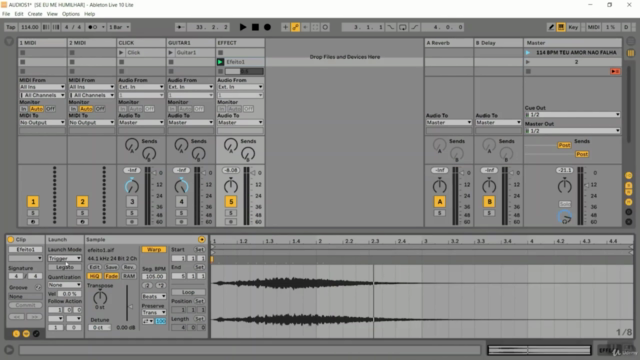Disable the HiQ switch
The height and width of the screenshot is (360, 640).
click(x=94, y=276)
